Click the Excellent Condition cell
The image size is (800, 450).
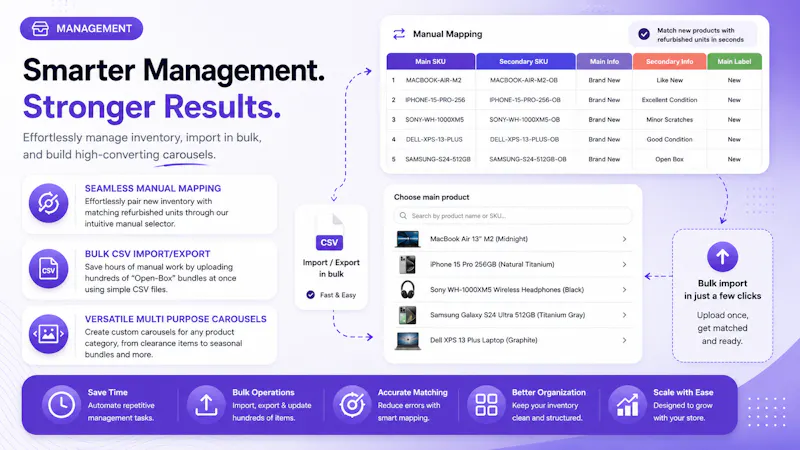click(669, 100)
